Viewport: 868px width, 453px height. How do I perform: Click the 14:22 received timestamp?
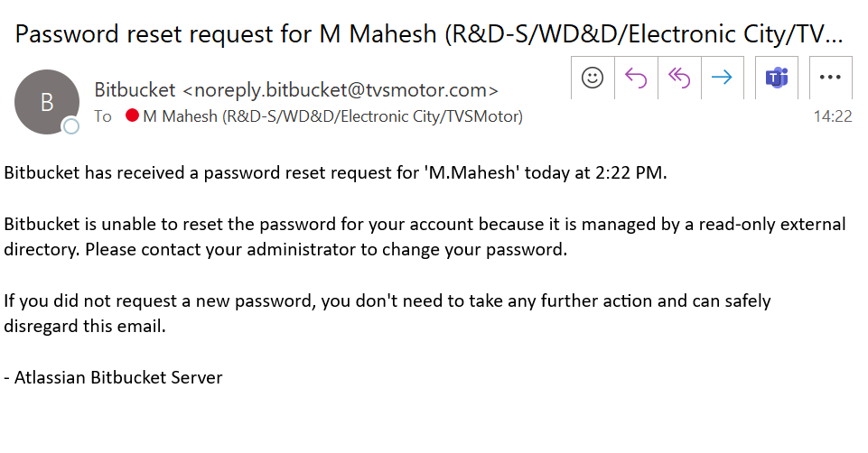(x=833, y=116)
